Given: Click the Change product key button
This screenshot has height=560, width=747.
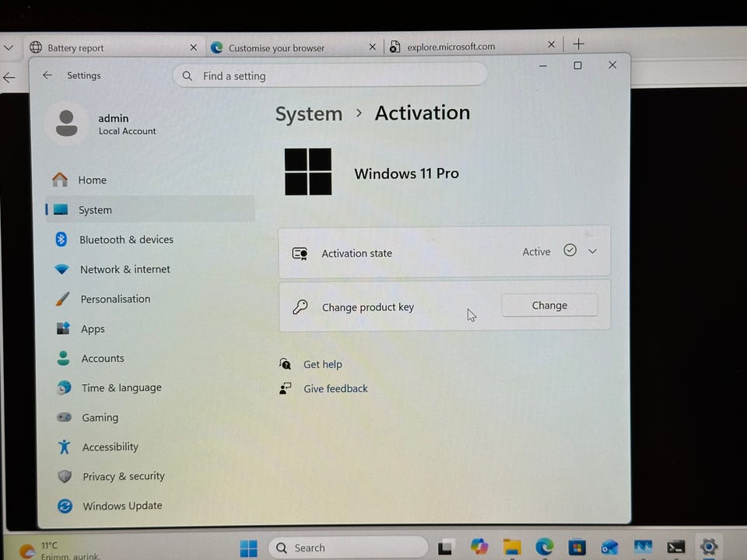Looking at the screenshot, I should (x=549, y=305).
